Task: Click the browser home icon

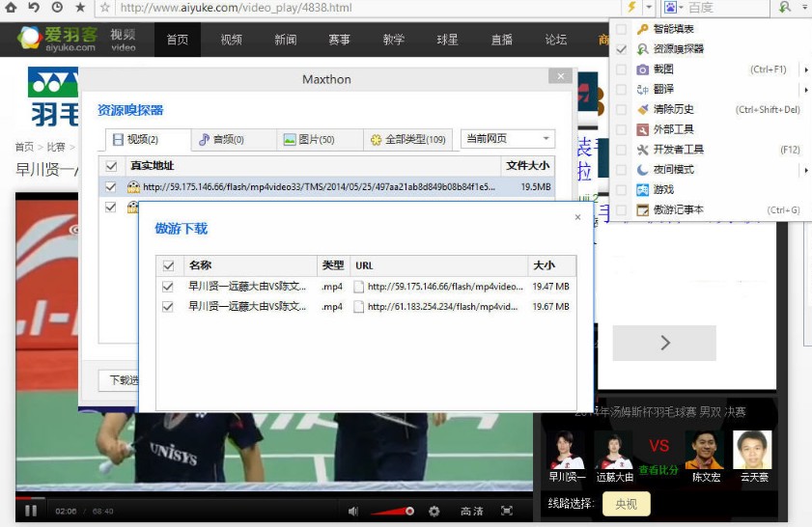Action: tap(11, 8)
